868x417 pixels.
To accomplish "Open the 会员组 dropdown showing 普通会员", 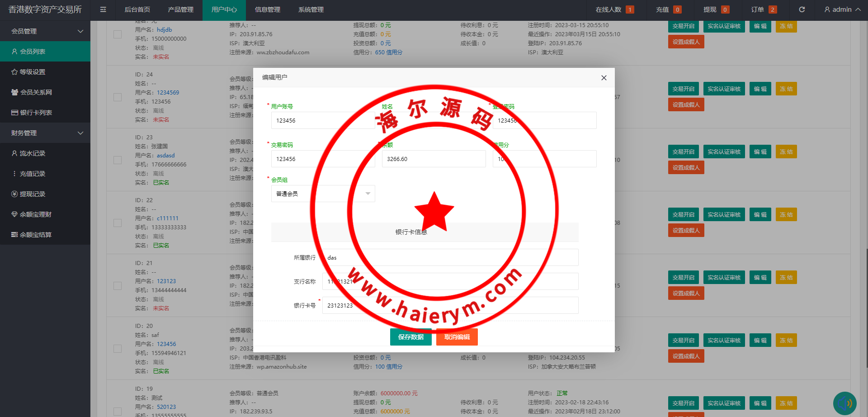I will click(323, 194).
